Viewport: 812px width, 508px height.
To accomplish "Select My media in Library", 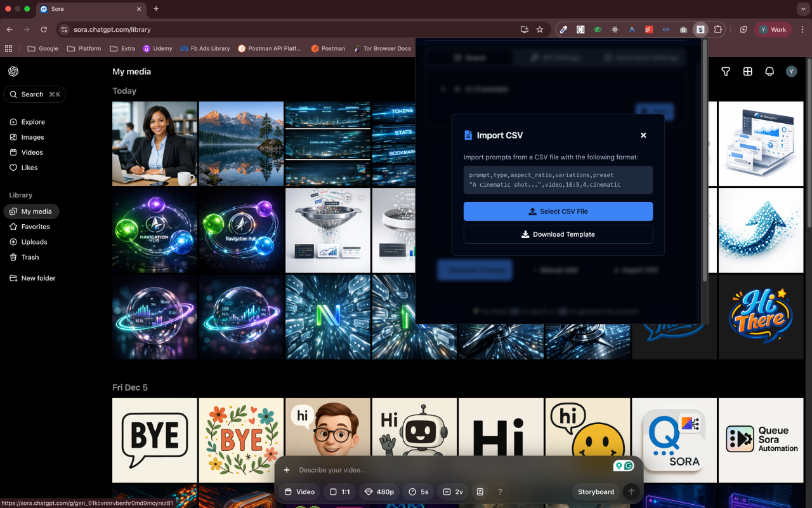I will [x=31, y=211].
